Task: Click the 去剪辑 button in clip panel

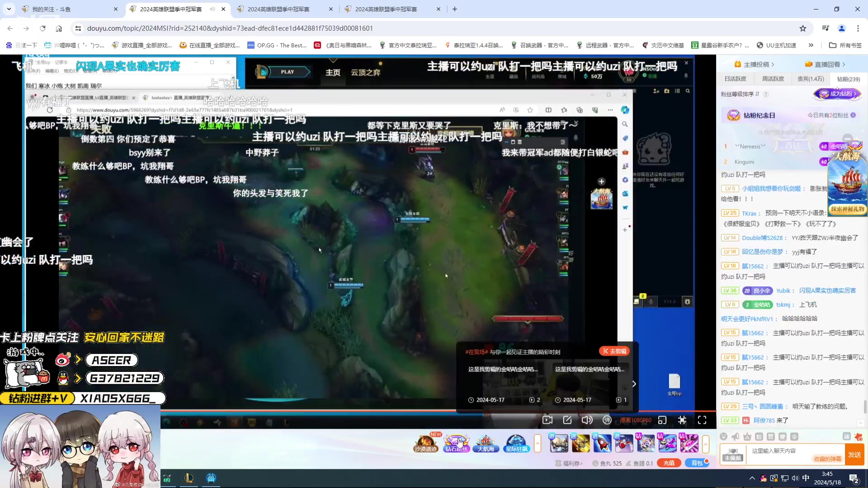Action: tap(614, 351)
